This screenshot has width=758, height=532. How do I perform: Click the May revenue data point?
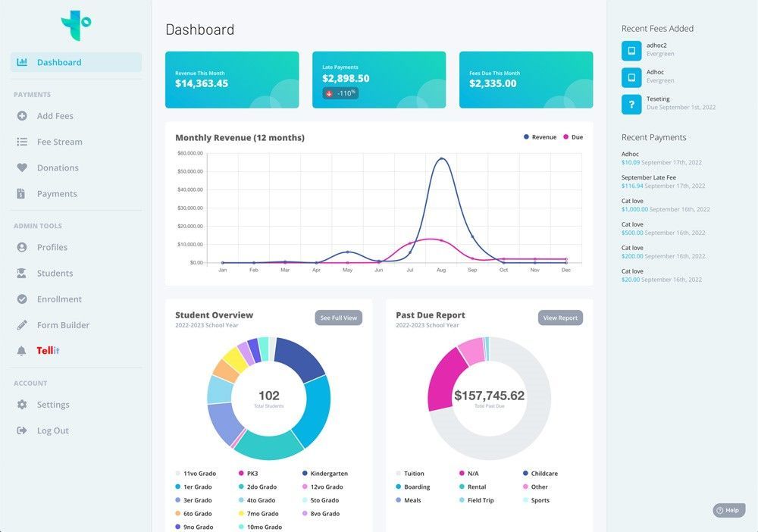click(x=348, y=252)
